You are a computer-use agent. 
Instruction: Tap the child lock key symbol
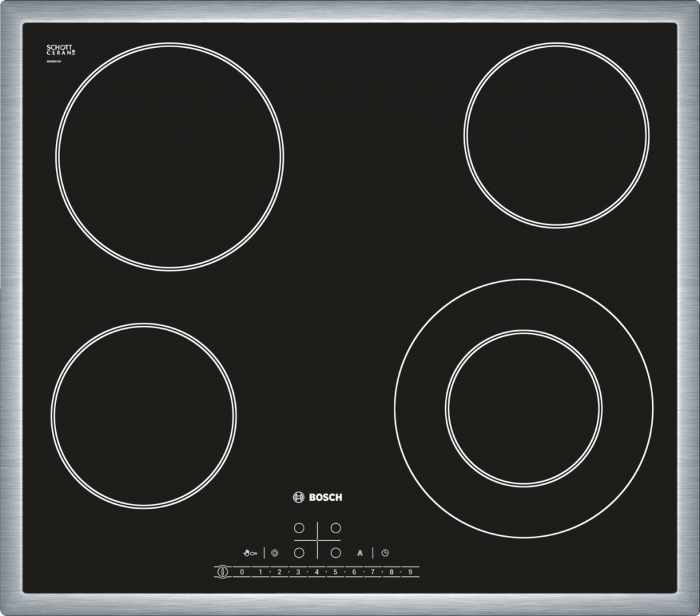click(x=250, y=552)
